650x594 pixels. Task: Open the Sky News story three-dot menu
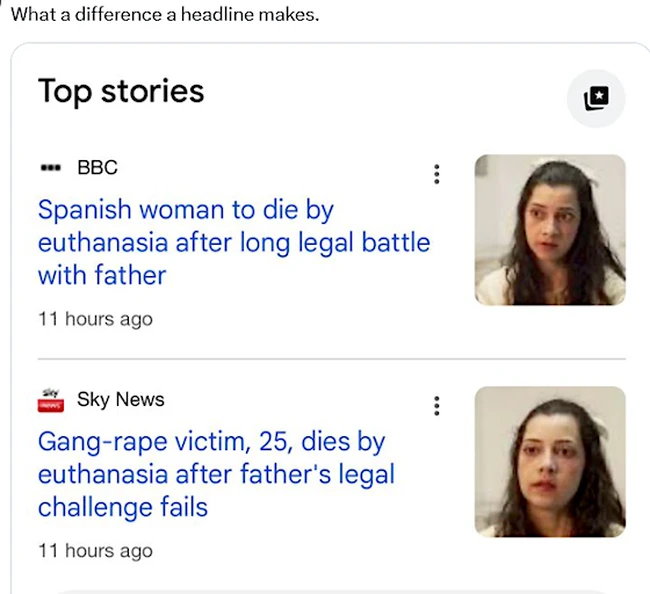[x=436, y=406]
